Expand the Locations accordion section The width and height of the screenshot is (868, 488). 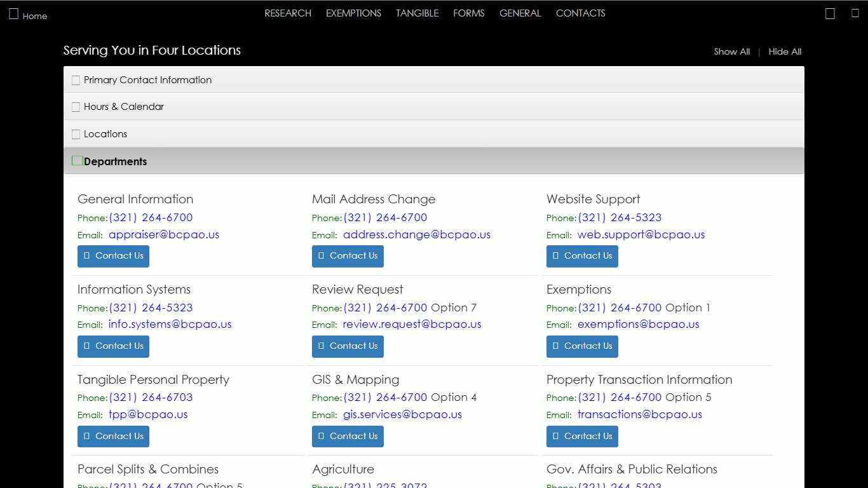point(105,134)
